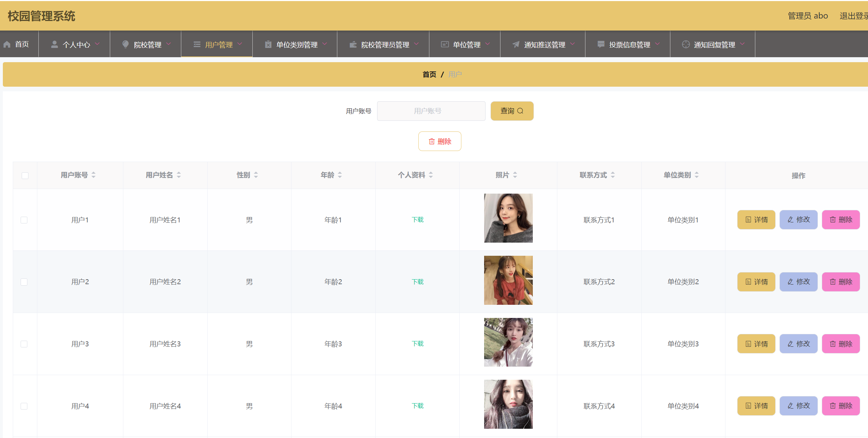
Task: Expand the 用户管理 dropdown chevron
Action: [x=240, y=44]
